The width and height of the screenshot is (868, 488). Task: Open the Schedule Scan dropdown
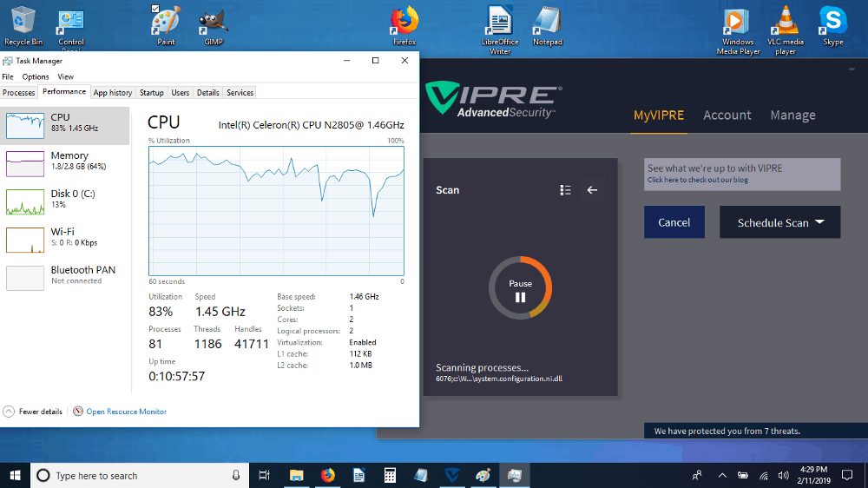tap(779, 222)
